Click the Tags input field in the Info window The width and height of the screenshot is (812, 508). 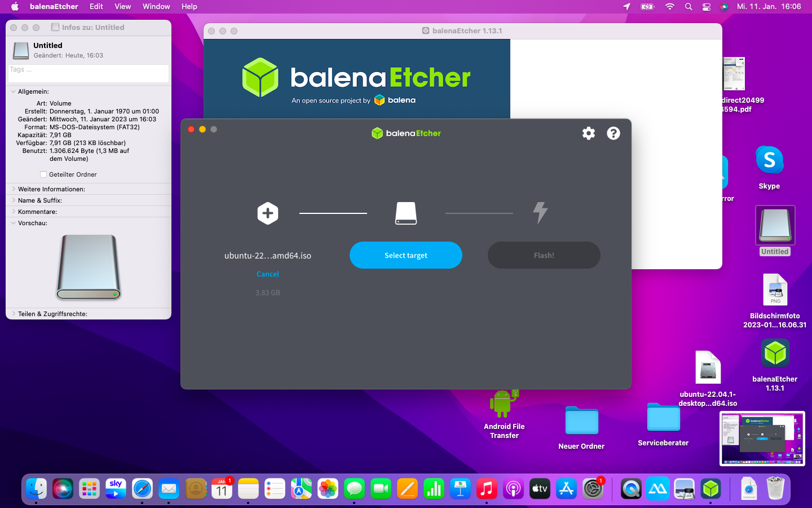[89, 73]
